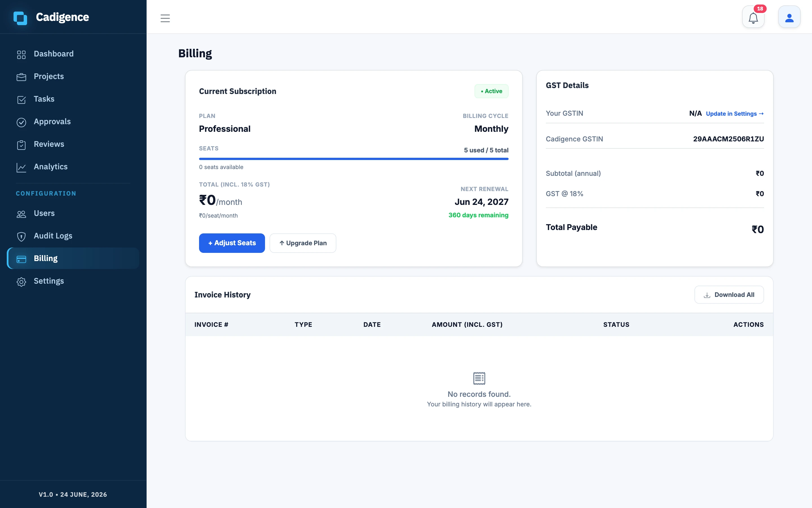Click the ACTIONS column header

click(x=749, y=325)
